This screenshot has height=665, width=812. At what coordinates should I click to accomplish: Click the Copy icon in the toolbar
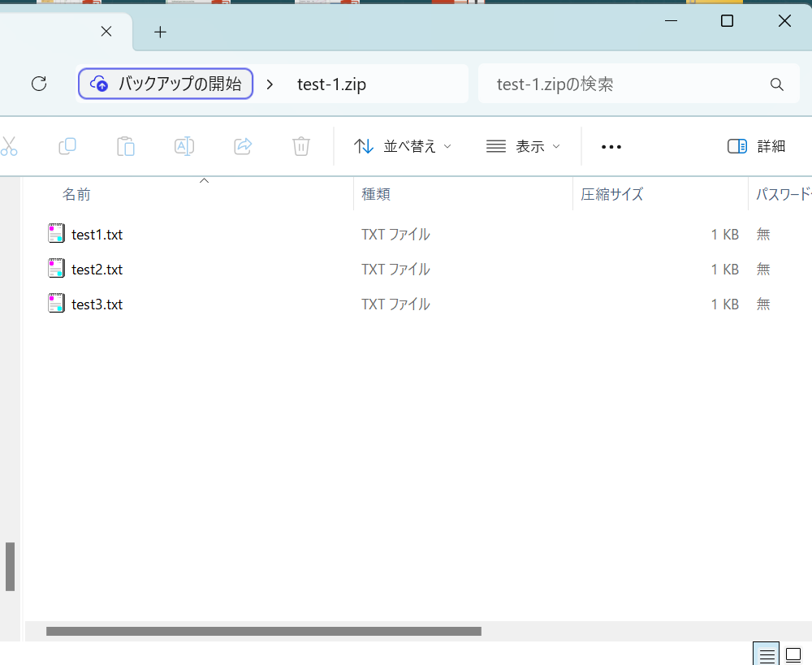(67, 147)
